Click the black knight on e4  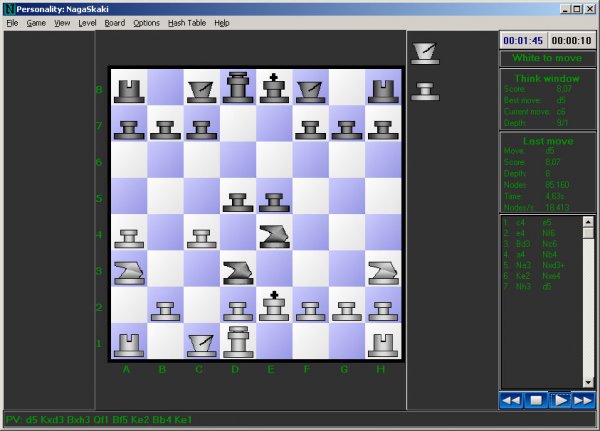point(274,234)
